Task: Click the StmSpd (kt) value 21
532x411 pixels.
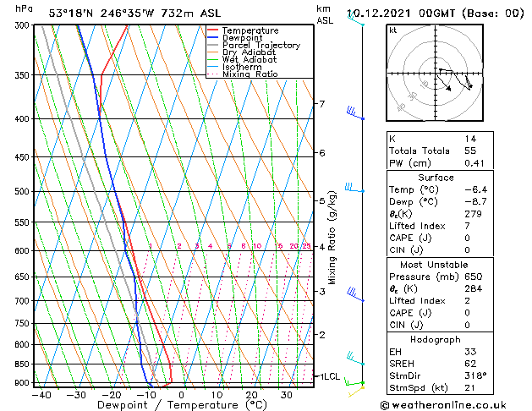Action: (469, 388)
